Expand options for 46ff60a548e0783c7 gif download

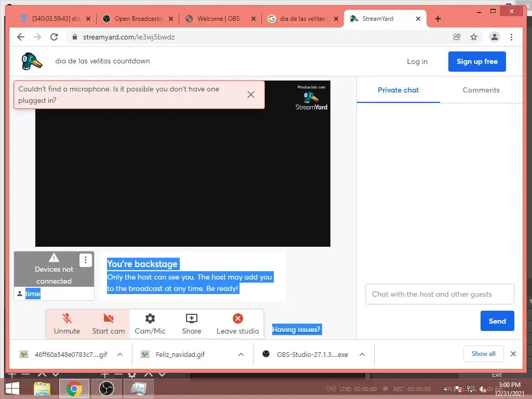click(x=120, y=354)
